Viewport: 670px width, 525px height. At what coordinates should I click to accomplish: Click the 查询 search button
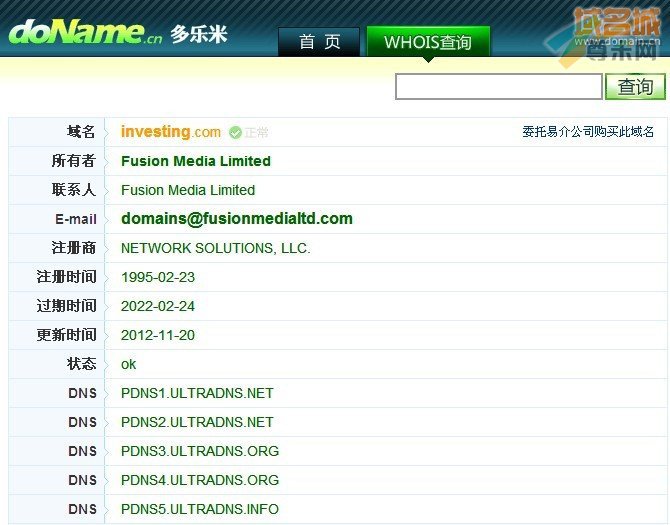point(635,87)
